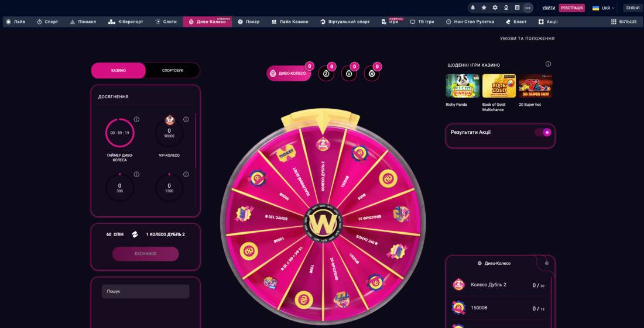This screenshot has width=644, height=328.
Task: Switch to the Спортсбук option
Action: click(173, 71)
